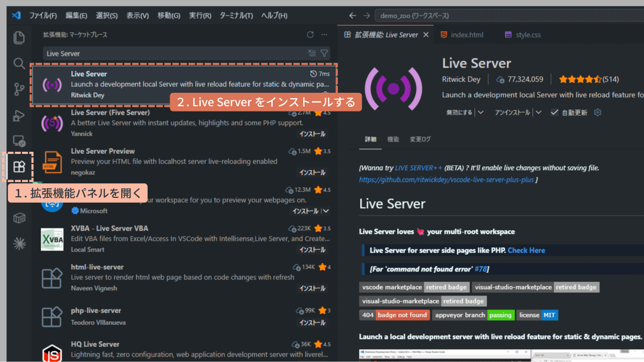644x362 pixels.
Task: Click the html-live-server default icon
Action: pyautogui.click(x=52, y=277)
